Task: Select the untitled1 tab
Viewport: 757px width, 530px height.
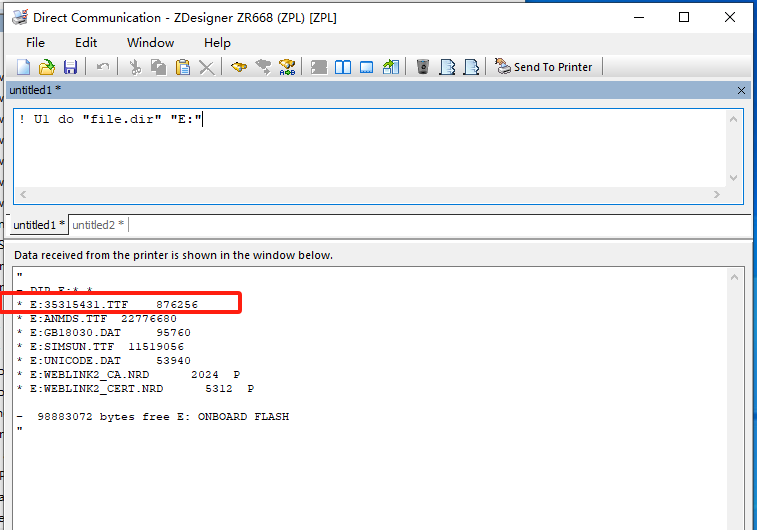Action: coord(39,225)
